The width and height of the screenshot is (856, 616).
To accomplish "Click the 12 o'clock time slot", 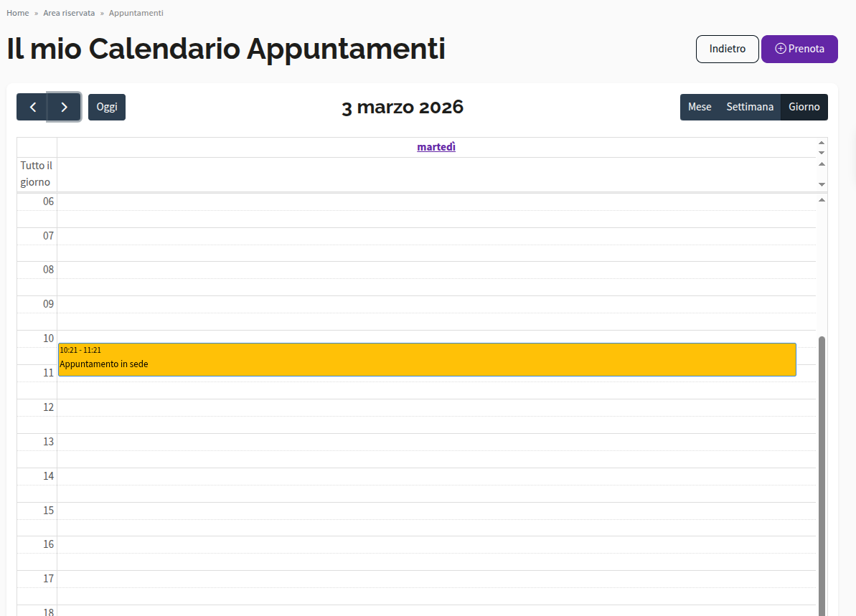I will coord(431,416).
